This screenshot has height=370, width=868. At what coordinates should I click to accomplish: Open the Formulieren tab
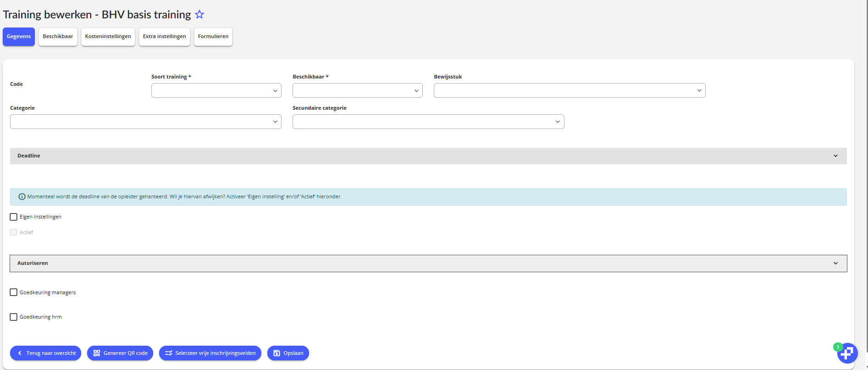[213, 37]
